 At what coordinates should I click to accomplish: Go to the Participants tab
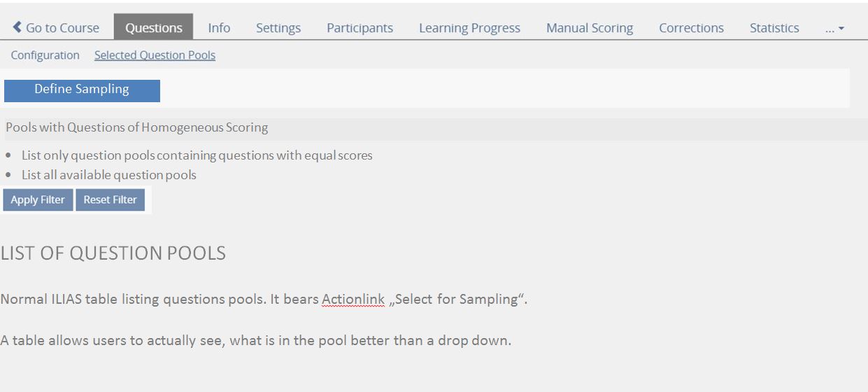360,28
